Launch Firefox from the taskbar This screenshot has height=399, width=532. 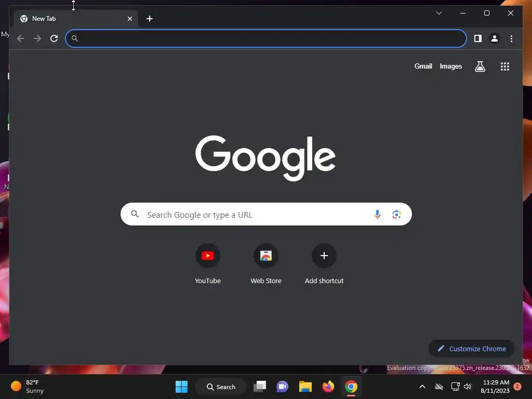pyautogui.click(x=328, y=387)
